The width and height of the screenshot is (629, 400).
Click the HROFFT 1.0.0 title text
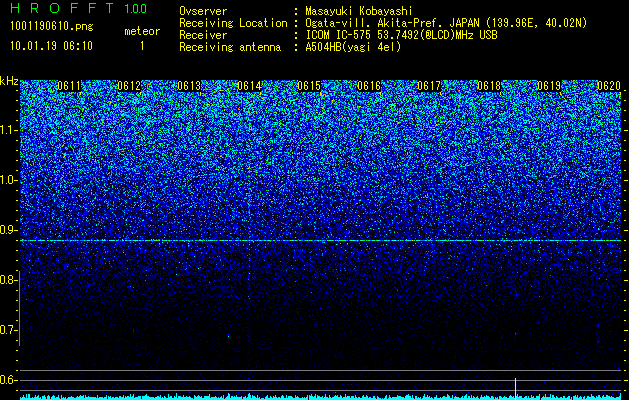pyautogui.click(x=79, y=8)
